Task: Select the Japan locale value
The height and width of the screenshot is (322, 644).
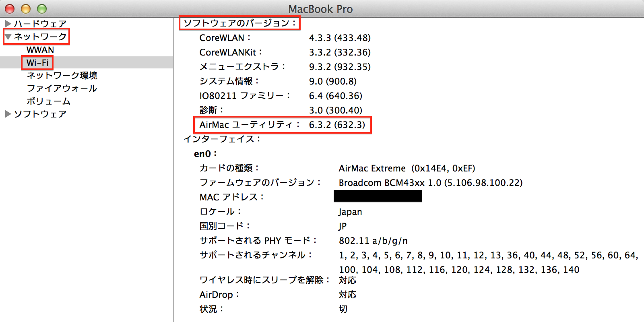Action: pos(350,212)
